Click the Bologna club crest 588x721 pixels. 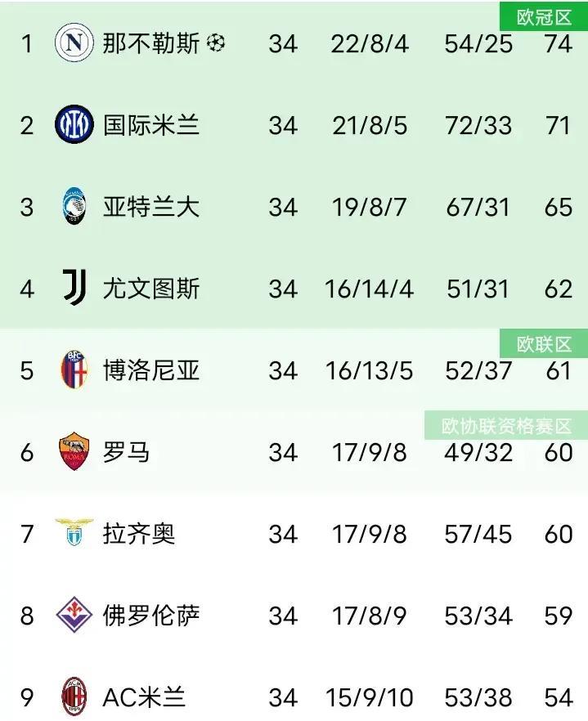point(74,369)
